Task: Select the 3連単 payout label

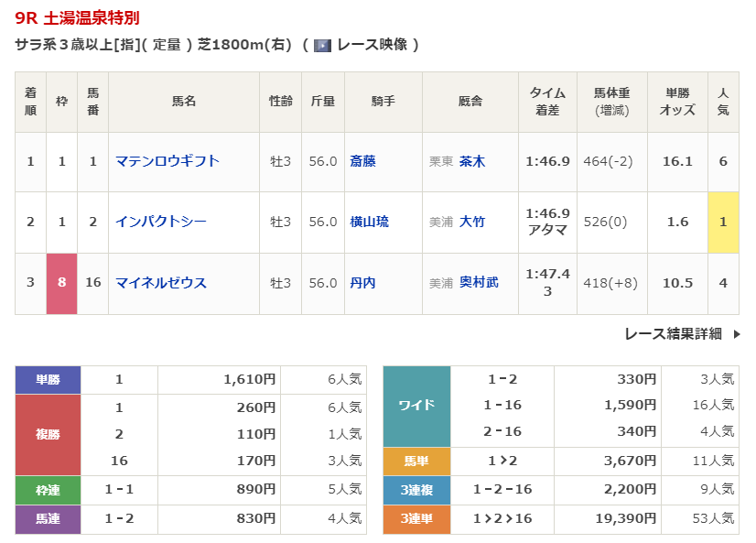Action: click(x=416, y=519)
